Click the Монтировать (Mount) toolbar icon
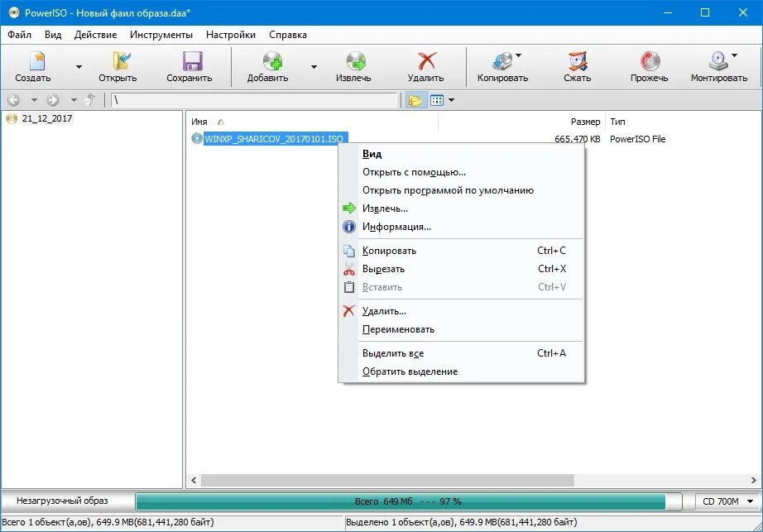Image resolution: width=763 pixels, height=532 pixels. click(x=718, y=62)
